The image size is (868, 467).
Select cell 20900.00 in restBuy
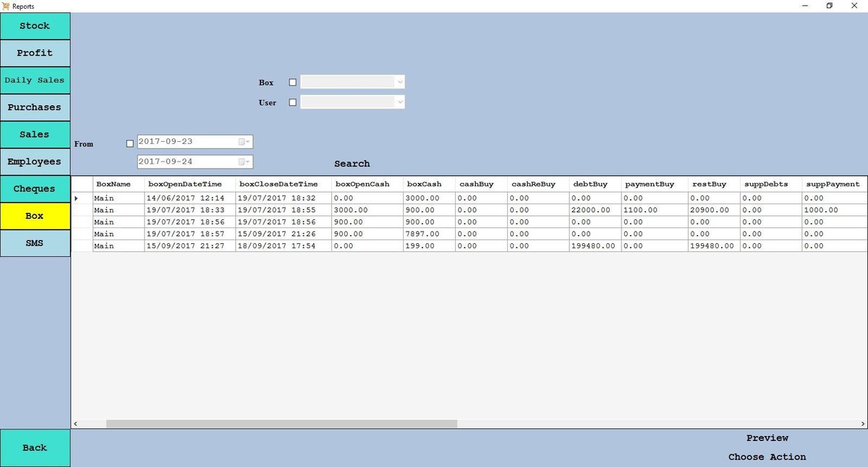[x=714, y=210]
